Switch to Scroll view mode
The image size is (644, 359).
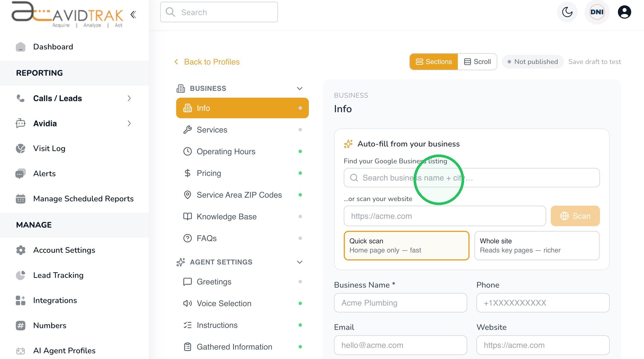coord(477,62)
